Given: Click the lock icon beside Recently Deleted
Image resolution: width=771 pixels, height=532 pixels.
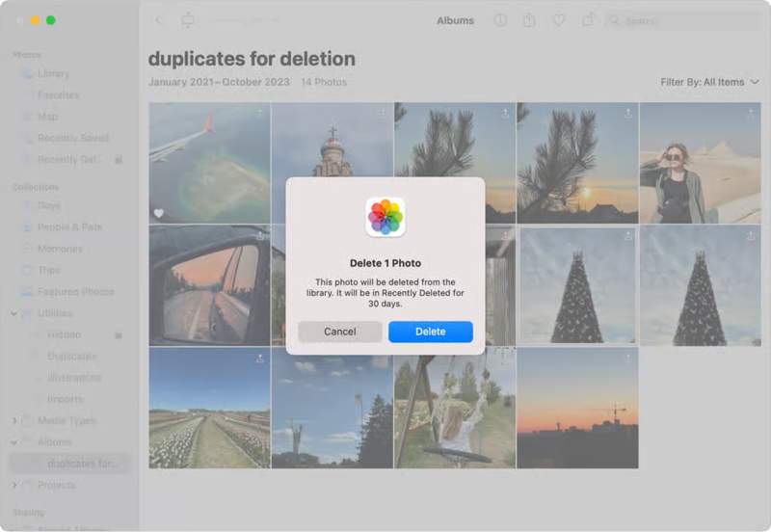Looking at the screenshot, I should click(x=119, y=159).
